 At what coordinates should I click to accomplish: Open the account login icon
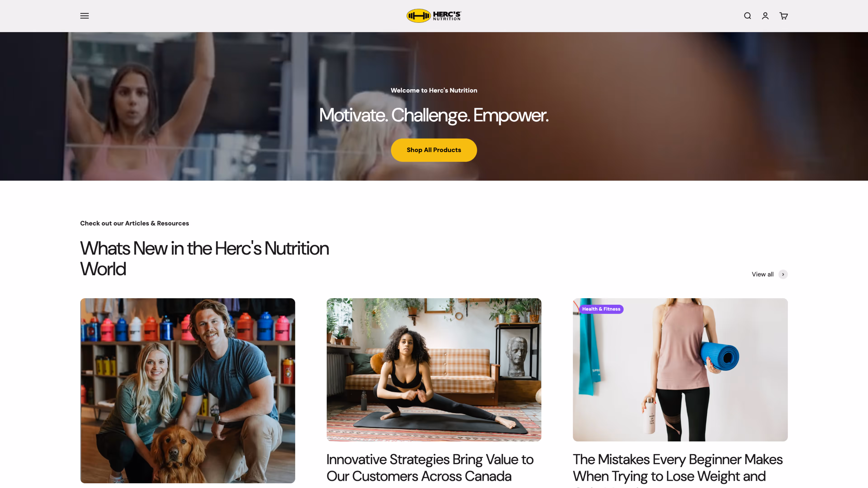click(x=765, y=16)
